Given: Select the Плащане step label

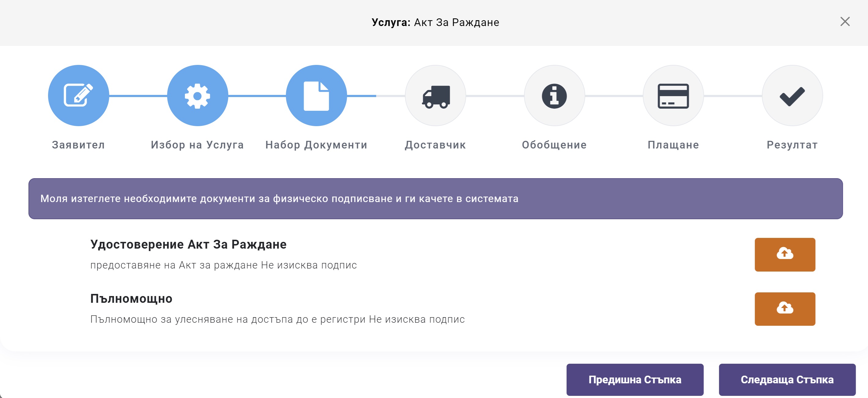Looking at the screenshot, I should (673, 145).
